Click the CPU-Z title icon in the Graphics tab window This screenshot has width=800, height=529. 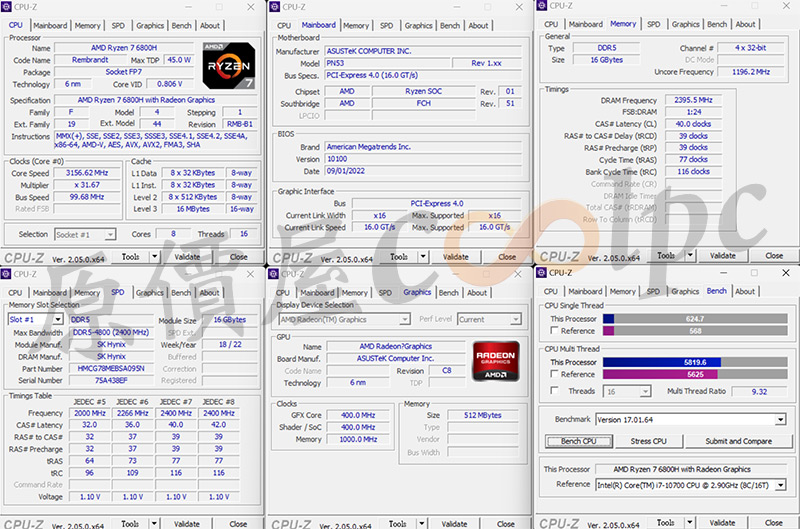pos(273,274)
